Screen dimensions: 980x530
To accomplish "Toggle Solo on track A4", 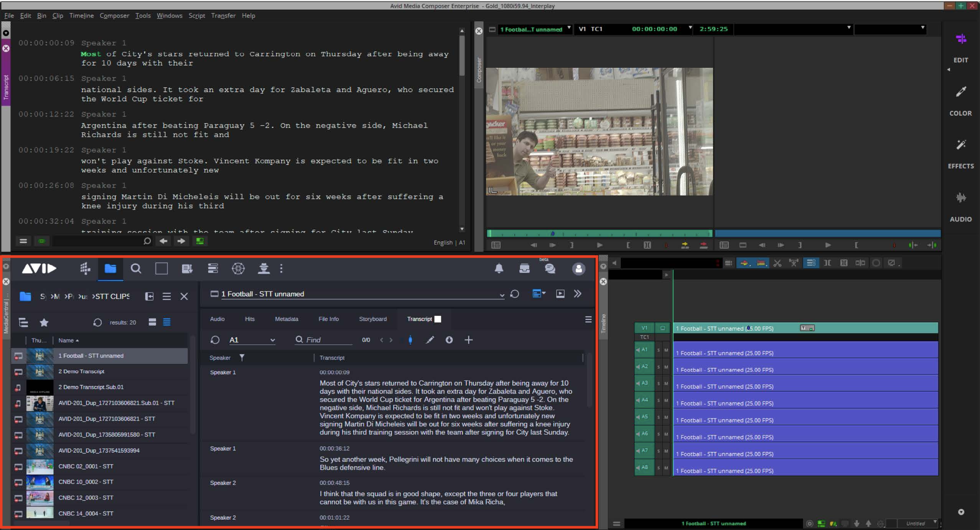I will (x=658, y=400).
